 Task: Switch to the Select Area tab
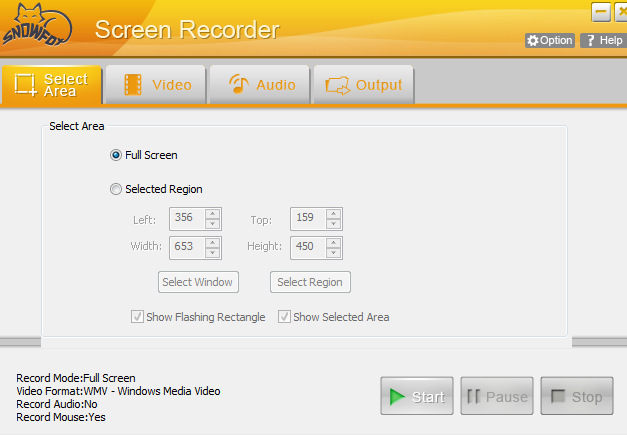click(x=52, y=85)
